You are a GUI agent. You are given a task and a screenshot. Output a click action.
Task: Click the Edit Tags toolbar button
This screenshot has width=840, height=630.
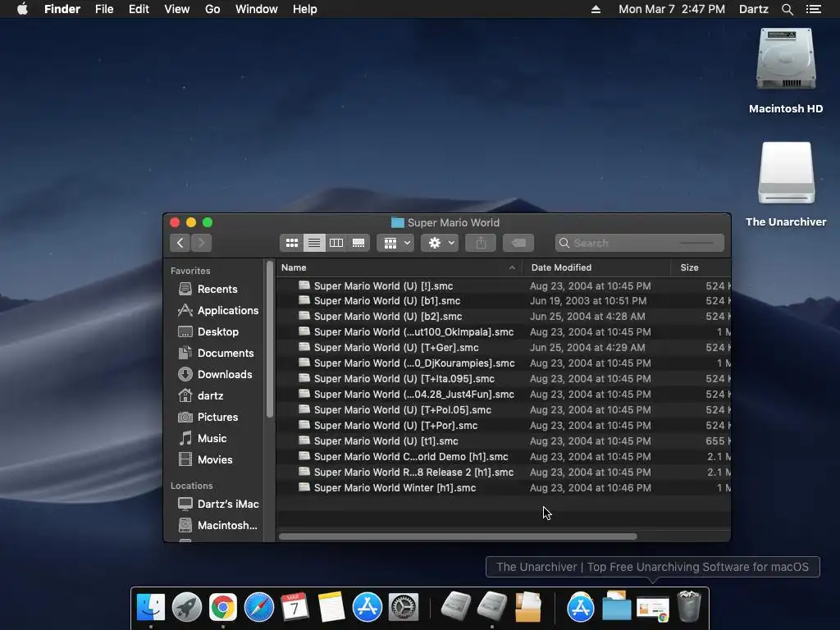point(518,243)
